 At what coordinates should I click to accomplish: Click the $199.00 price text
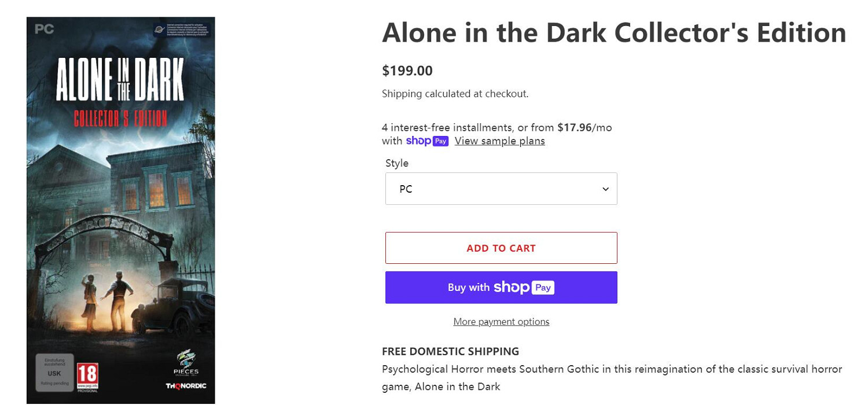coord(407,71)
